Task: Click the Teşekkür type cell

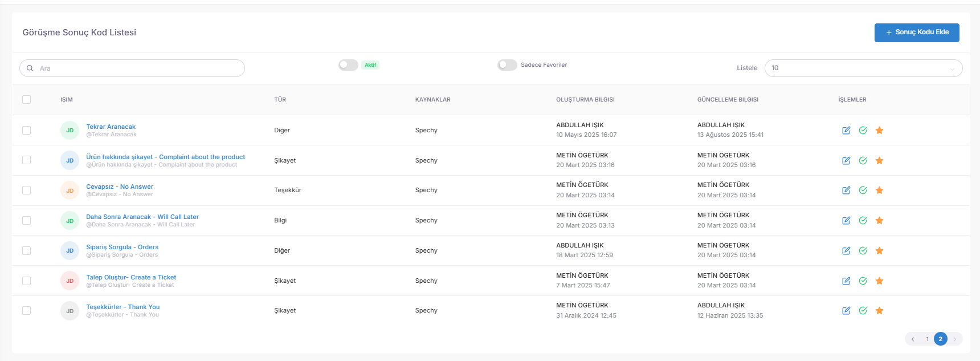Action: coord(288,190)
